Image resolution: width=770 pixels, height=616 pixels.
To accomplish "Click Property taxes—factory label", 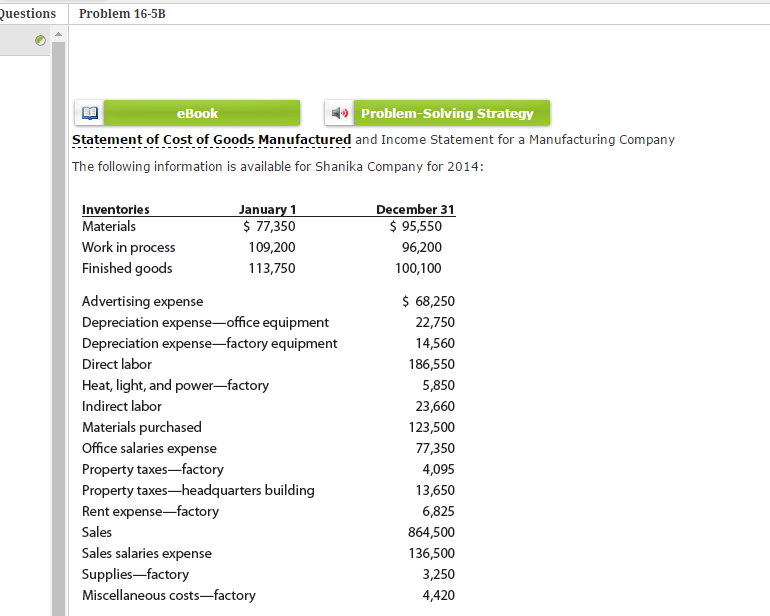I will coord(153,470).
